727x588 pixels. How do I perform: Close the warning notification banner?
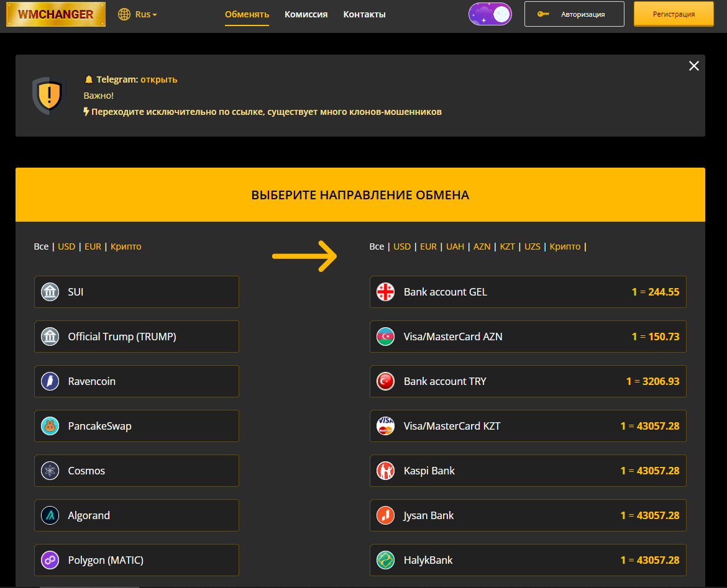pos(693,66)
